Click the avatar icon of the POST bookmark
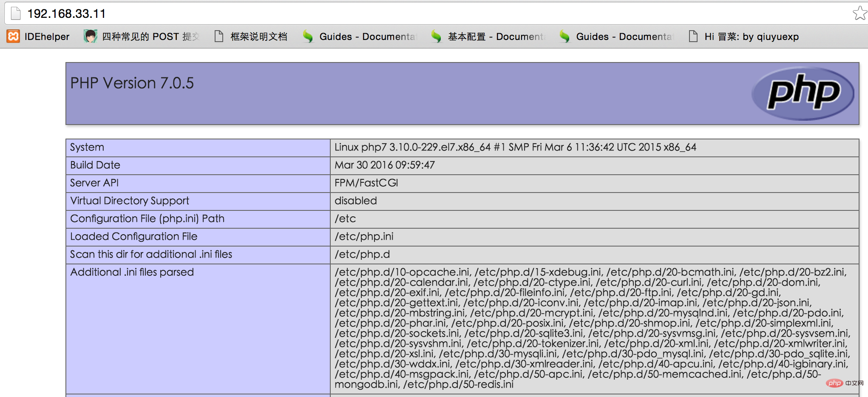Screen dimensions: 868x397 [90, 37]
